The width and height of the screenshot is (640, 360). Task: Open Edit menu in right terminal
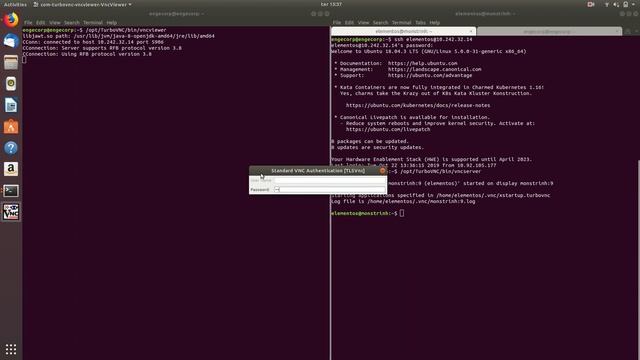point(349,23)
